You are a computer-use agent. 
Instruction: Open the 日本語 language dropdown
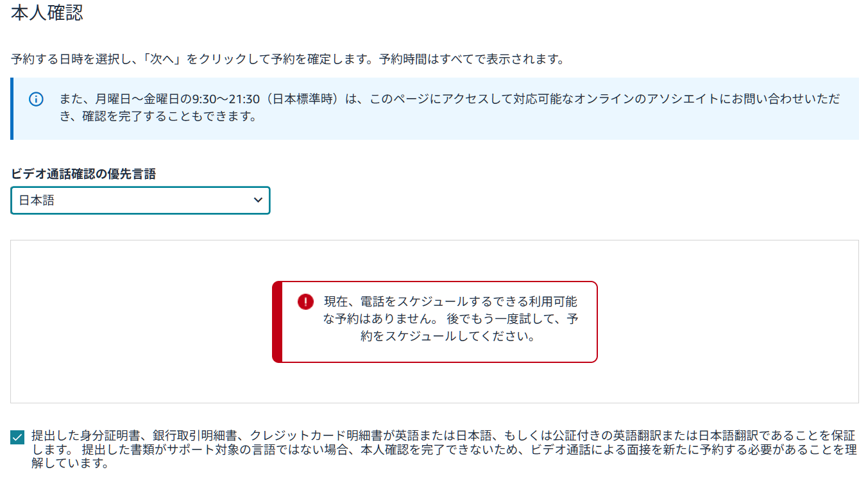[140, 200]
